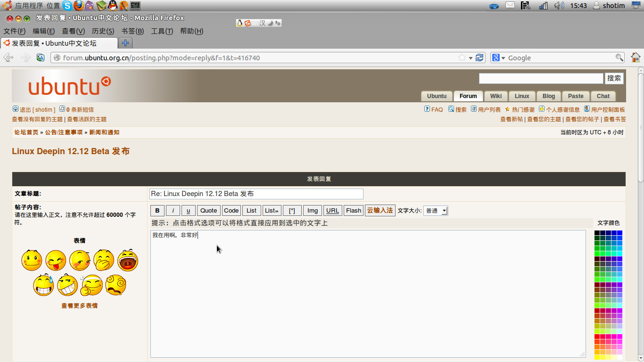Click the 文章标题 subject input field
Viewport: 644px width, 362px height.
[256, 194]
